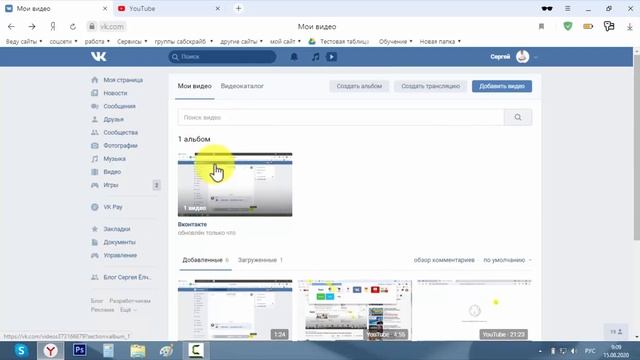Click the Поиск видео search field

click(341, 118)
